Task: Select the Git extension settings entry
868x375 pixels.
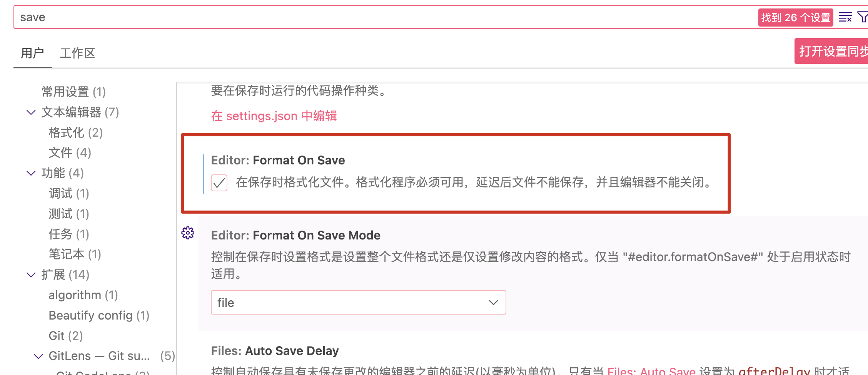Action: (65, 336)
